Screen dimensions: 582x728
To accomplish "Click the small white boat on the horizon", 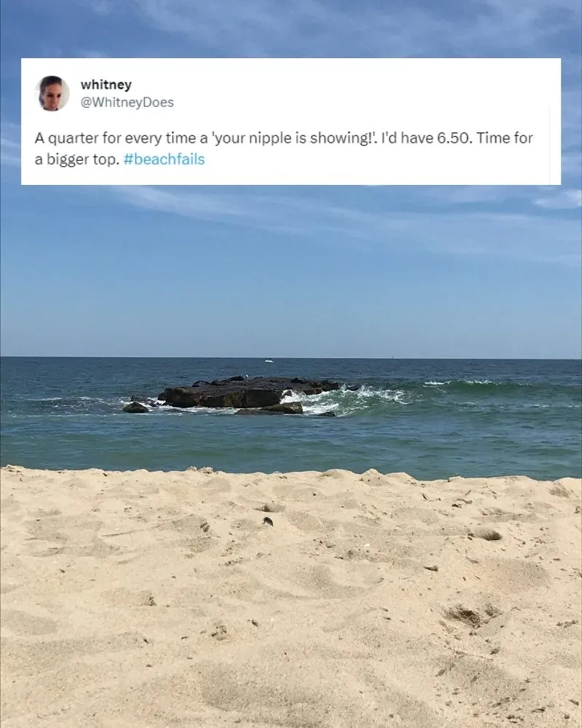I will pos(268,360).
